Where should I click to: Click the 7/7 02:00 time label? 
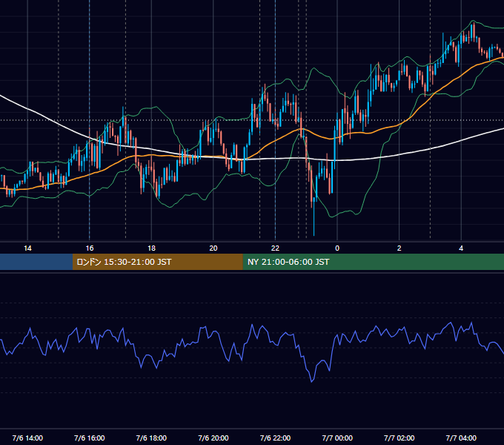(399, 438)
